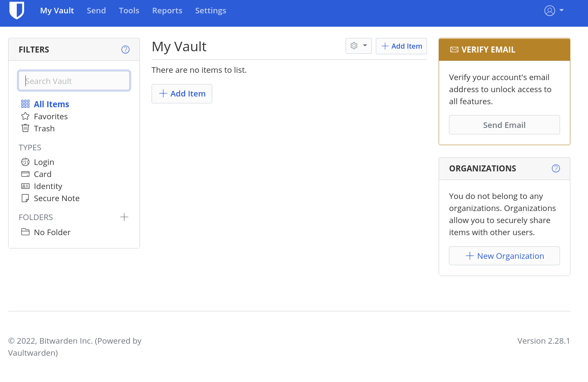Click Add Item button below empty list message
Viewport: 588px width, 382px height.
(x=182, y=93)
